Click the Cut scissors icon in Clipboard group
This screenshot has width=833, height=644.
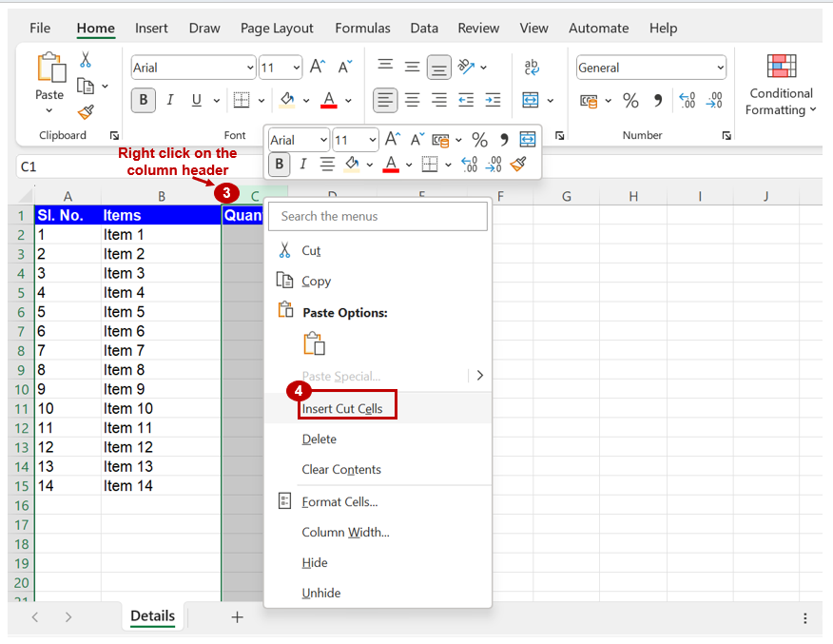[x=85, y=59]
